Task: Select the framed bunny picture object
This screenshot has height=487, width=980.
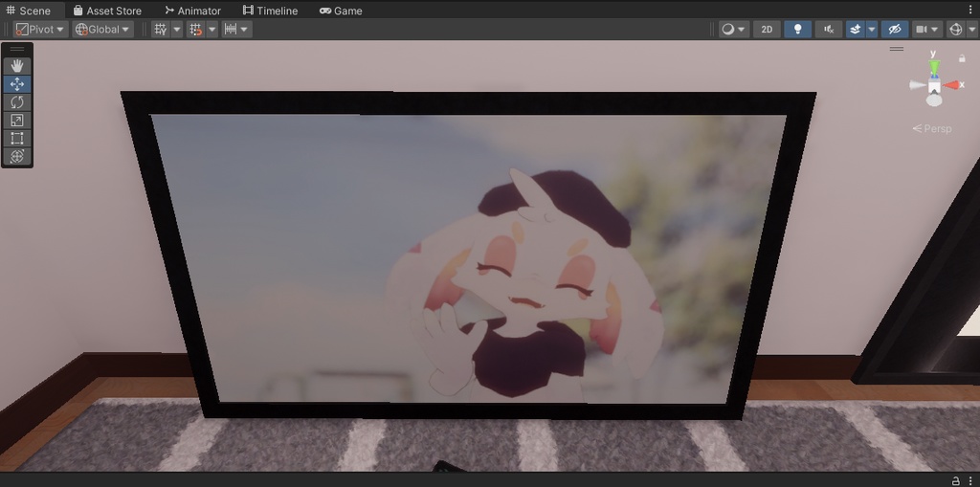Action: tap(468, 255)
